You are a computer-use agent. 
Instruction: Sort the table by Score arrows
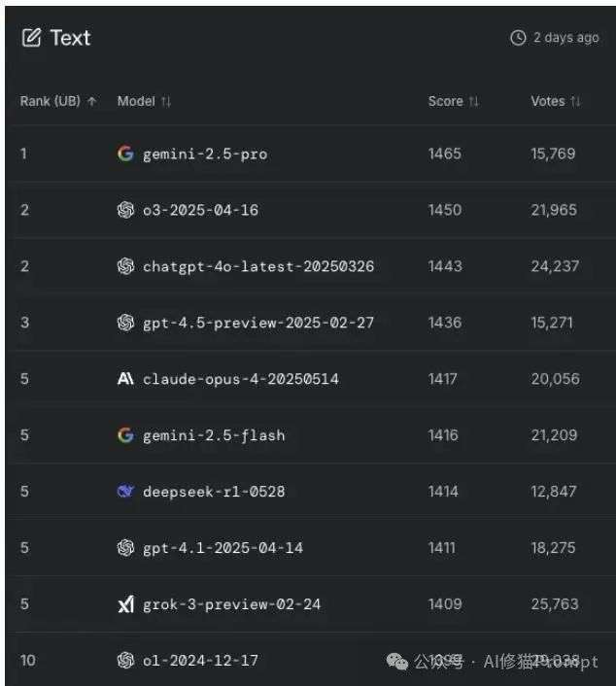click(474, 101)
